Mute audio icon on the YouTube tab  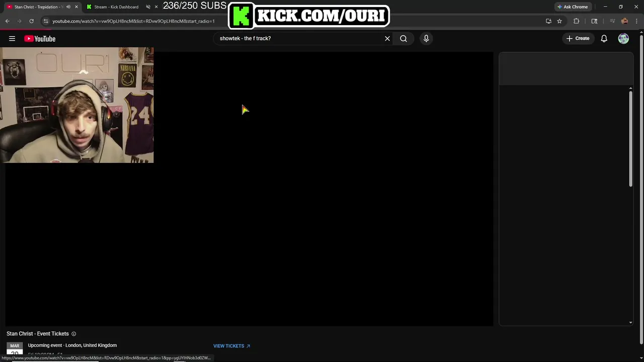coord(68,7)
